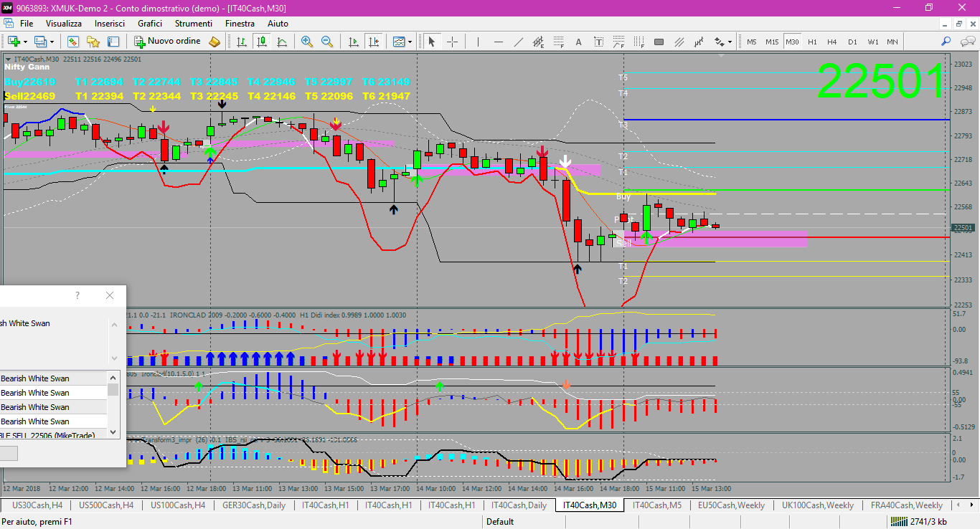The height and width of the screenshot is (529, 980).
Task: Open the Visualizza menu
Action: pyautogui.click(x=64, y=24)
